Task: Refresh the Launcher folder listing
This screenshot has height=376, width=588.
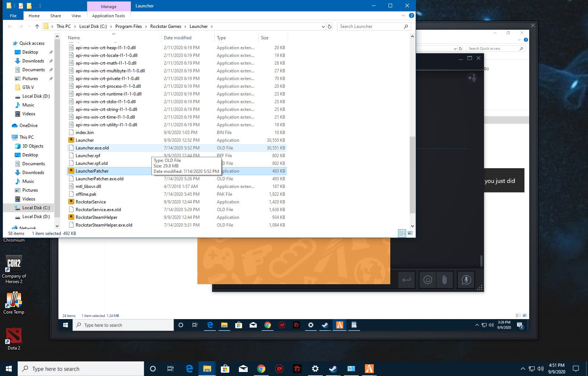Action: click(x=330, y=26)
